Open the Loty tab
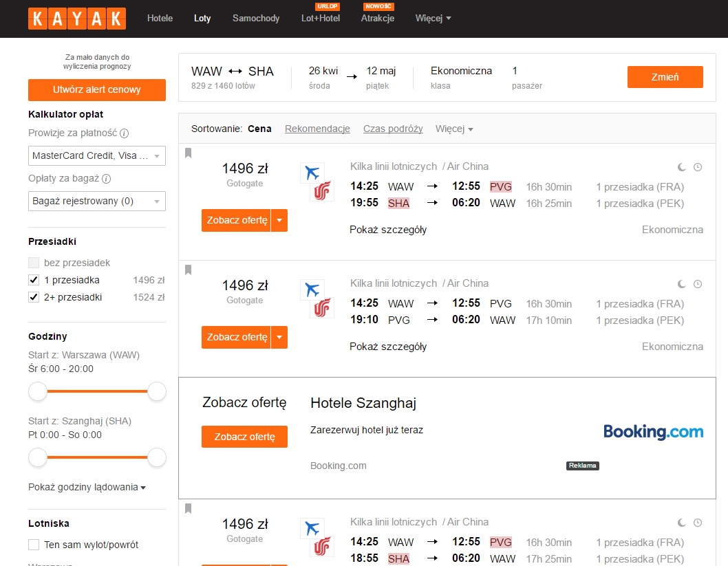This screenshot has height=566, width=728. point(202,19)
